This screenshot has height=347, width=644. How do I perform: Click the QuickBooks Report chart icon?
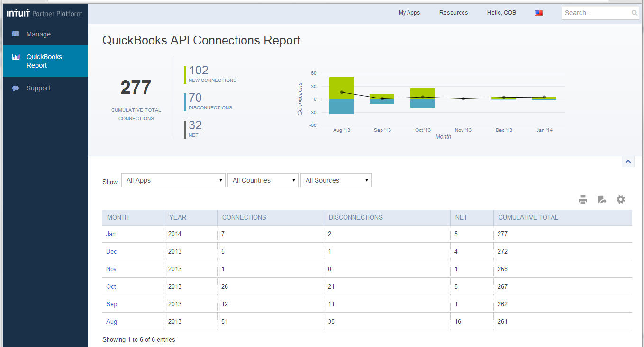pyautogui.click(x=16, y=57)
